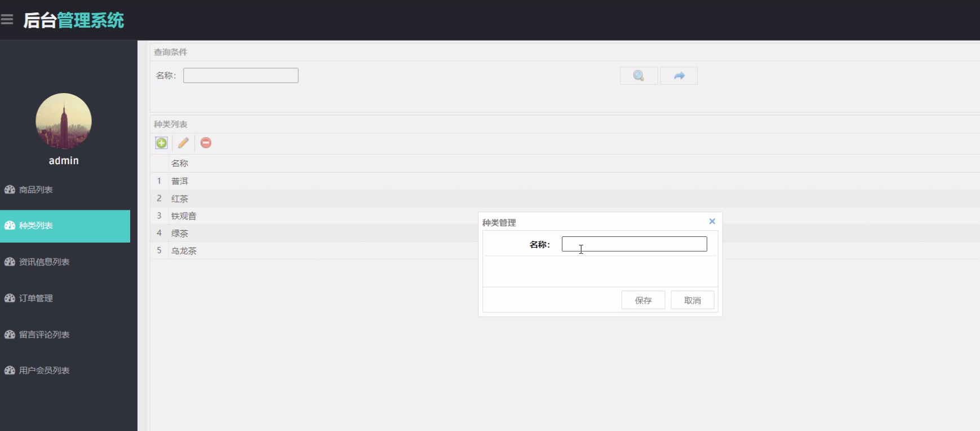Screen dimensions: 980x431
Task: Click the admin username label
Action: 64,161
